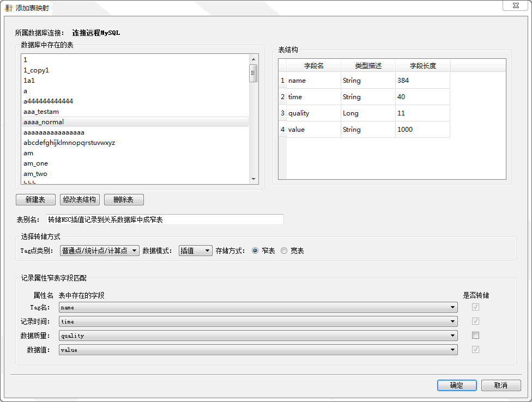
Task: Open the 数据质量 field dropdown showing quality
Action: click(258, 336)
